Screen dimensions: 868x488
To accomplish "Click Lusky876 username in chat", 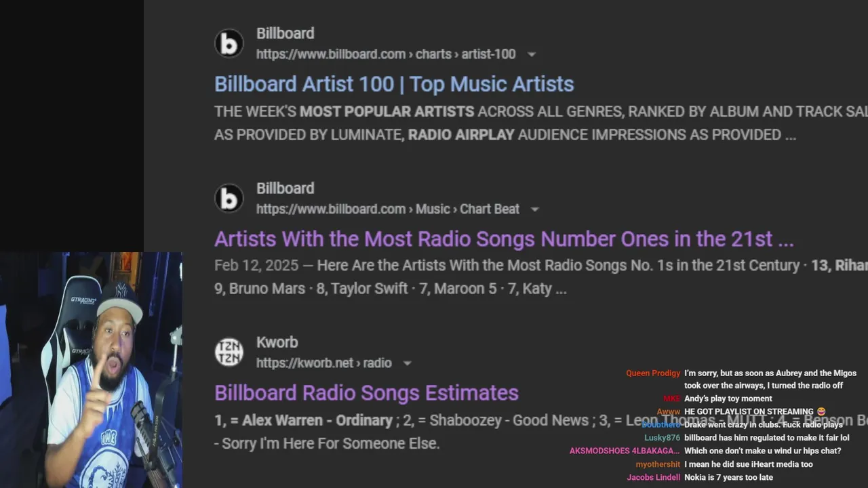I will point(662,438).
